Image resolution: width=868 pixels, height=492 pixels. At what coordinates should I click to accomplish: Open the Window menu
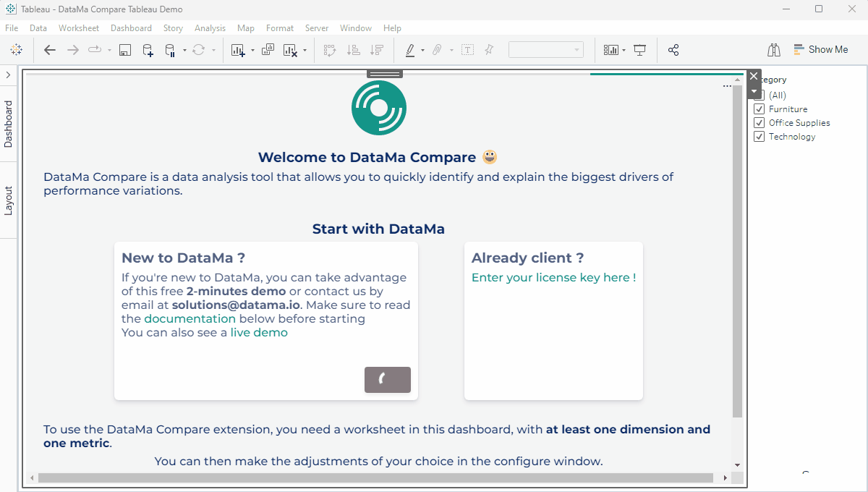(356, 28)
